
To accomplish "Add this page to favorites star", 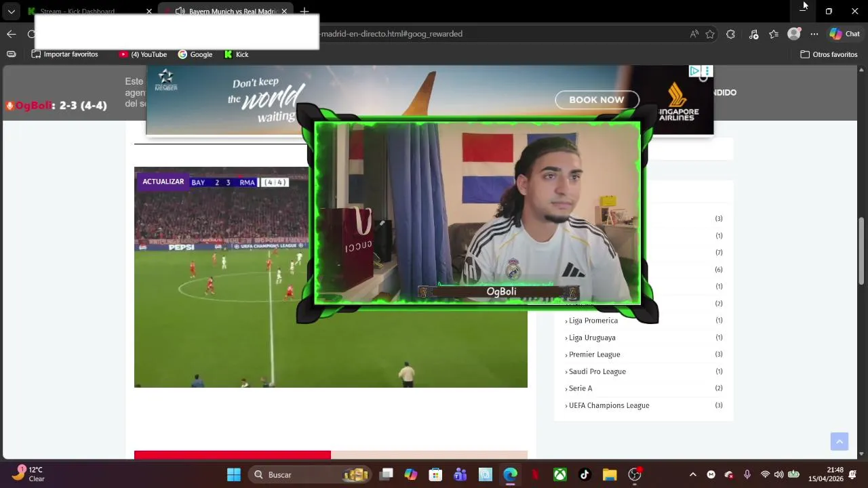I will [710, 34].
